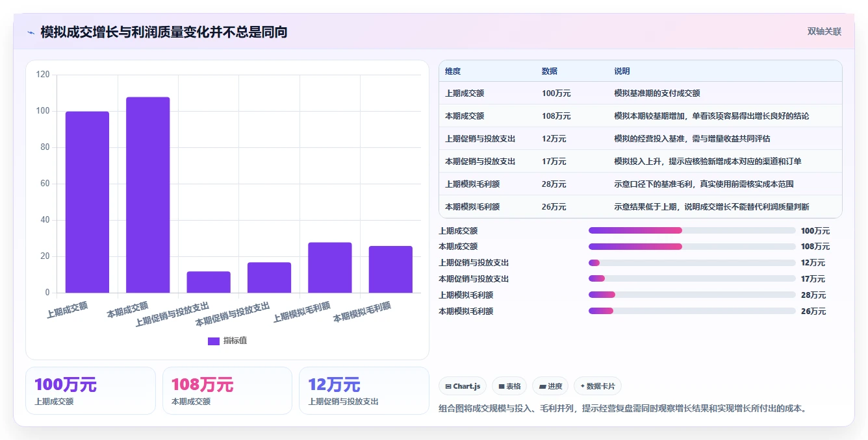Select the 数据卡片 tag chip
This screenshot has height=440, width=868.
[x=598, y=386]
